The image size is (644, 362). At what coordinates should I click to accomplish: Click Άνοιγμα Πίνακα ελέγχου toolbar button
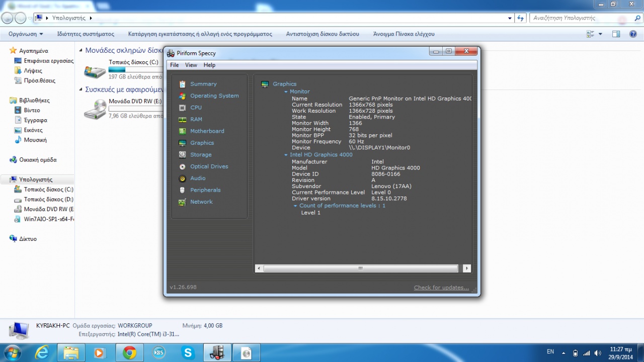[404, 34]
